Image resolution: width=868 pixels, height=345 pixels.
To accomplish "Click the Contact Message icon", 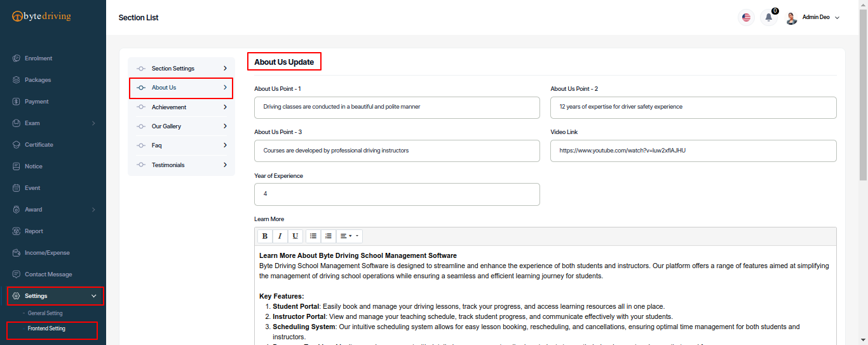I will (17, 274).
